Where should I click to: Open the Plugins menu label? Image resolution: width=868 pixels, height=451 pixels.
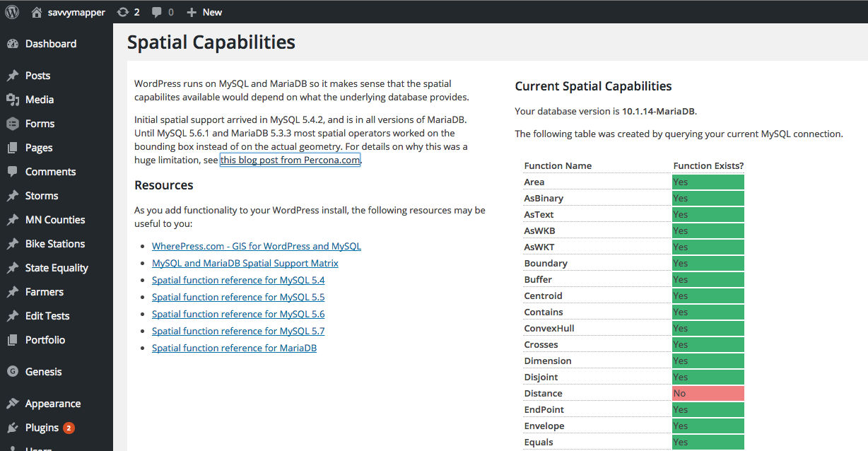(42, 428)
